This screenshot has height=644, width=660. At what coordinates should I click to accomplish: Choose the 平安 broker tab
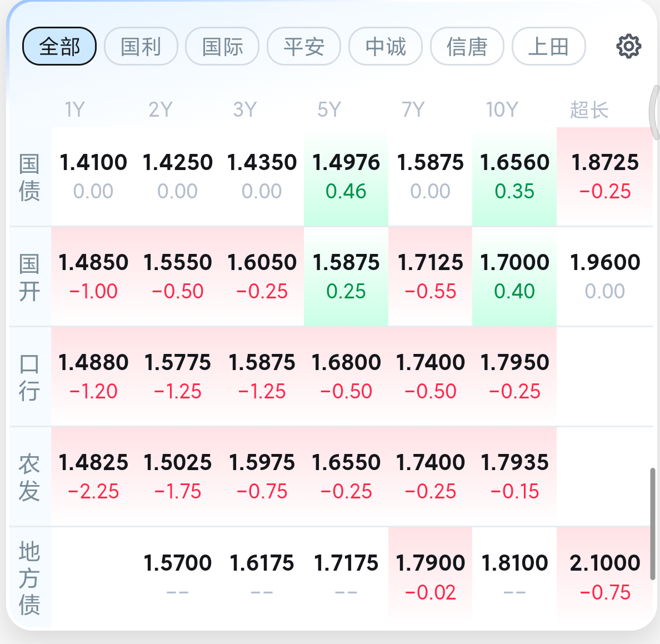[304, 46]
